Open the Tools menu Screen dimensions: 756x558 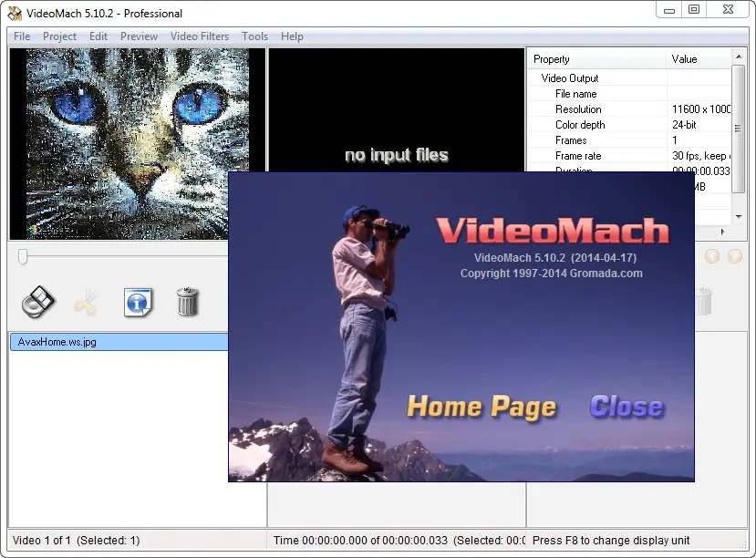tap(254, 36)
